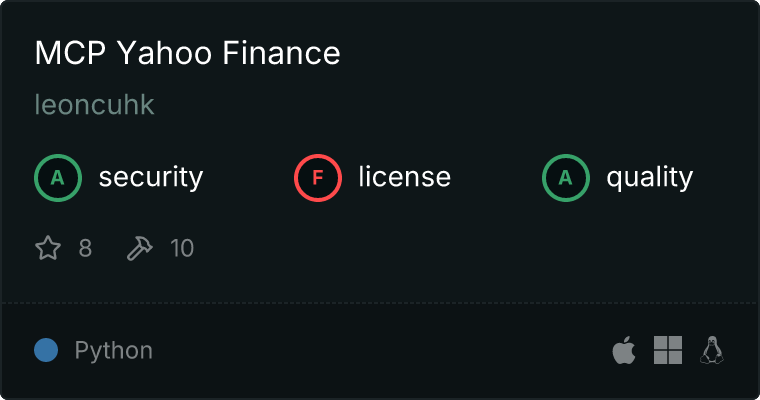Click the tool count 10
The height and width of the screenshot is (400, 760).
(x=182, y=248)
